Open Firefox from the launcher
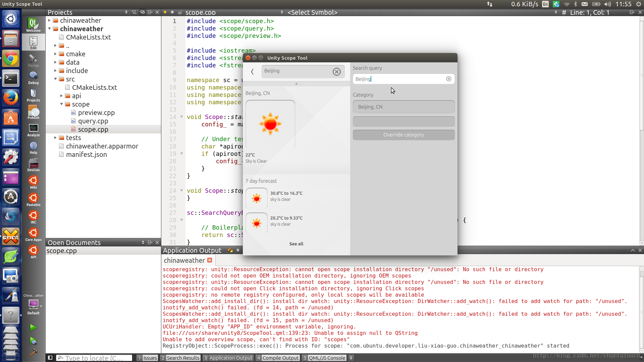This screenshot has width=644, height=362. (11, 98)
